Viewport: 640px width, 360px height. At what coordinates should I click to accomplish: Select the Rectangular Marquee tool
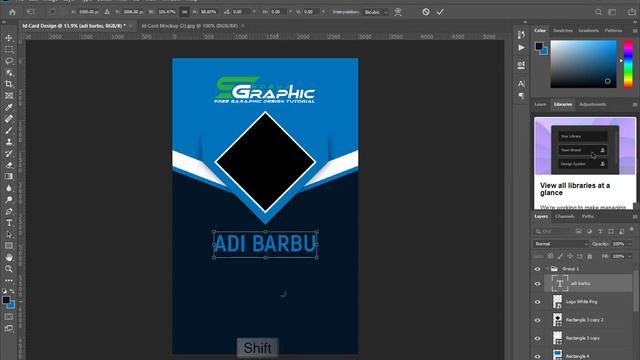pyautogui.click(x=9, y=49)
